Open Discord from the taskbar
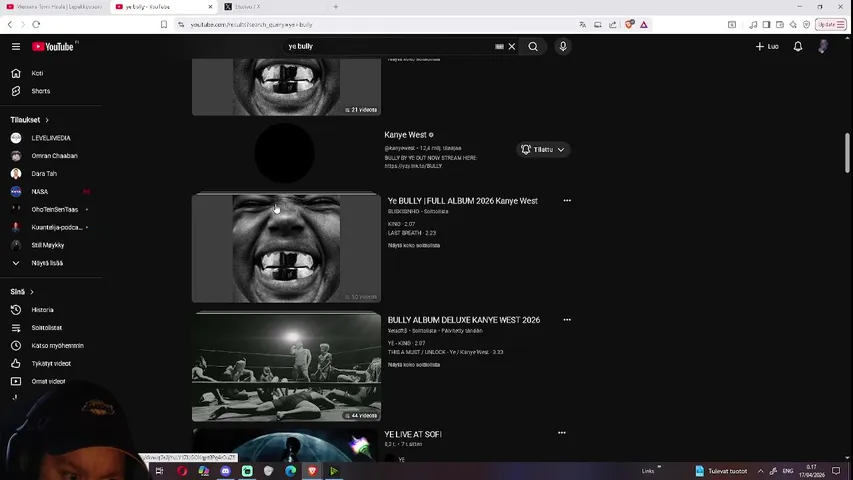 point(225,471)
